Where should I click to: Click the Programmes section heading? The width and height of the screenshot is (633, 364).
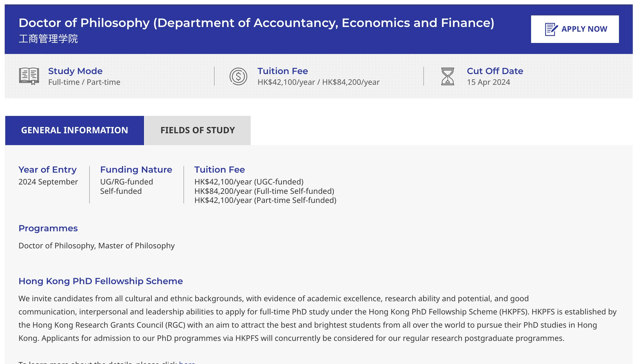click(x=48, y=228)
